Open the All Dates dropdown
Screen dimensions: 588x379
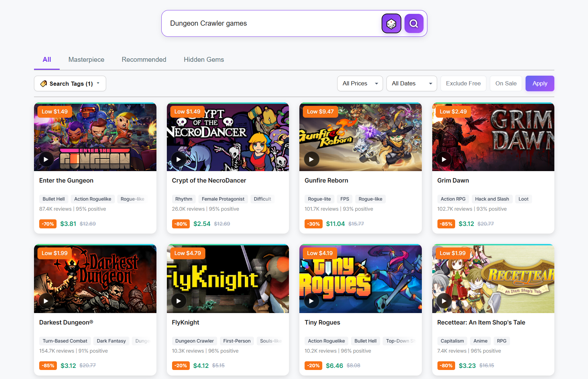[411, 83]
